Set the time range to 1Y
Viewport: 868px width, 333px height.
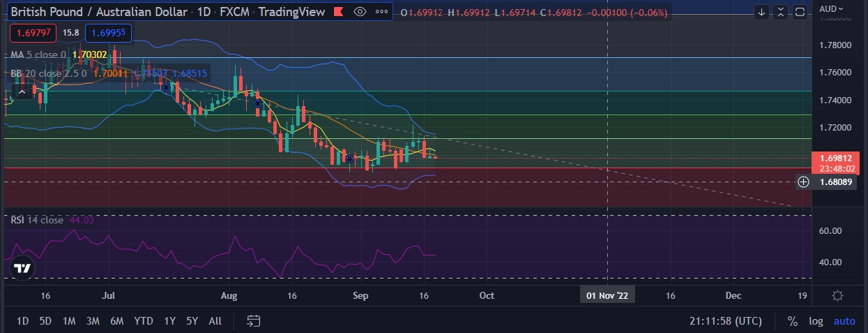pyautogui.click(x=169, y=321)
